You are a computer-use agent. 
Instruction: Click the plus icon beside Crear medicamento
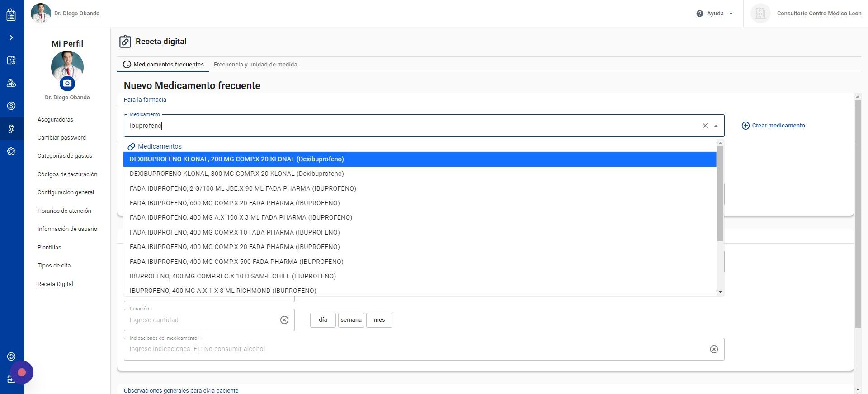745,126
